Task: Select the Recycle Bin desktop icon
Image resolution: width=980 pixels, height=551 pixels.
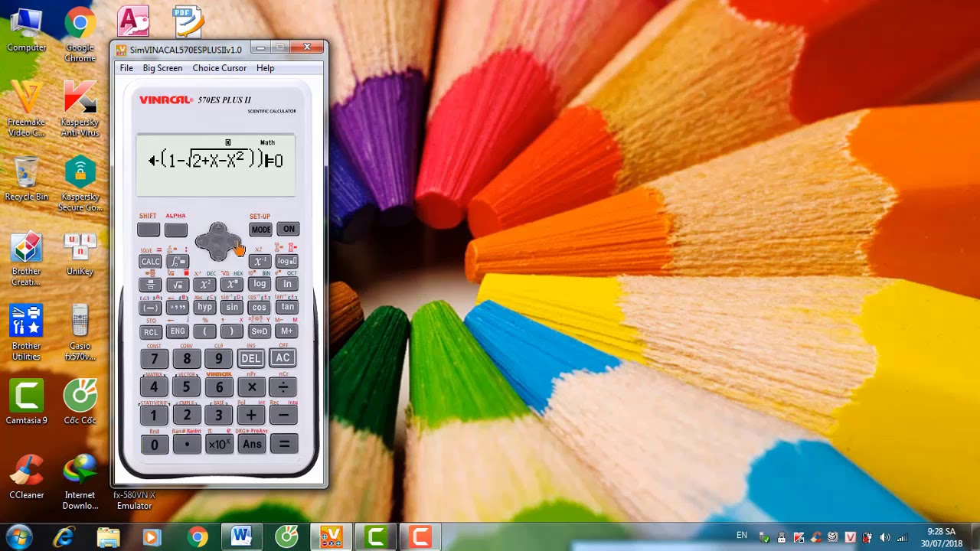Action: [27, 179]
